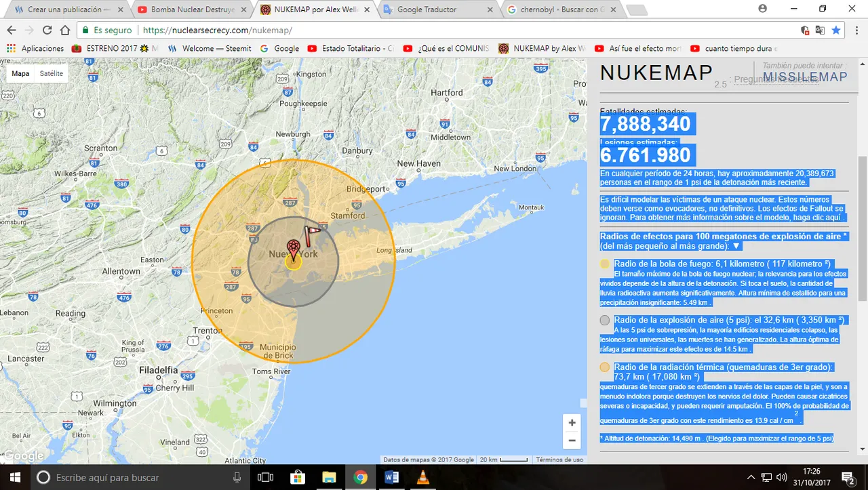Open the Chrome user profile icon
This screenshot has width=868, height=490.
[x=763, y=9]
